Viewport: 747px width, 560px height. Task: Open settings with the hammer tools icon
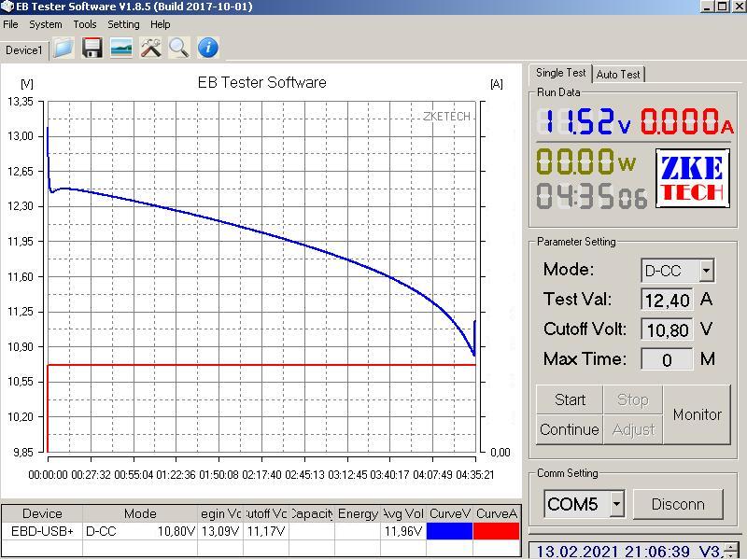[150, 49]
